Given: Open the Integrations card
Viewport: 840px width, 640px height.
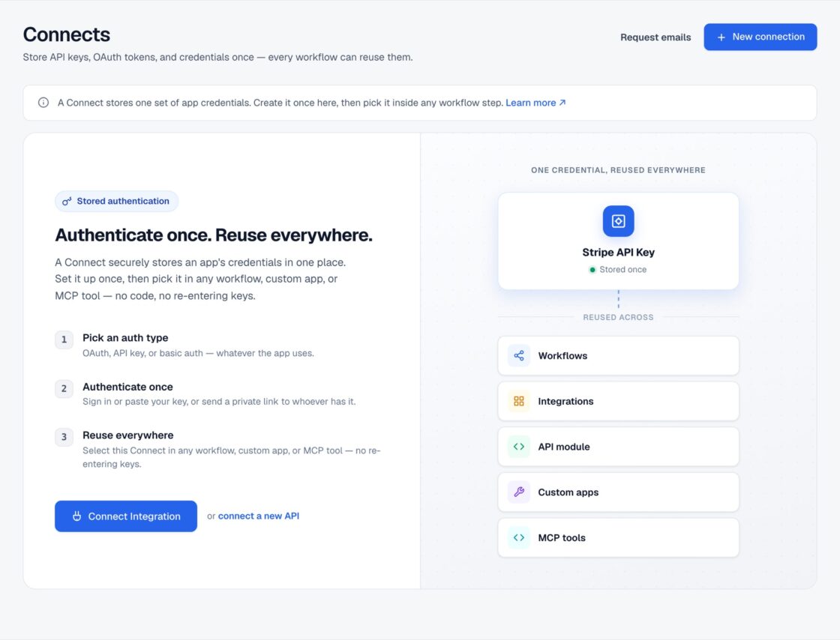Looking at the screenshot, I should pyautogui.click(x=618, y=402).
